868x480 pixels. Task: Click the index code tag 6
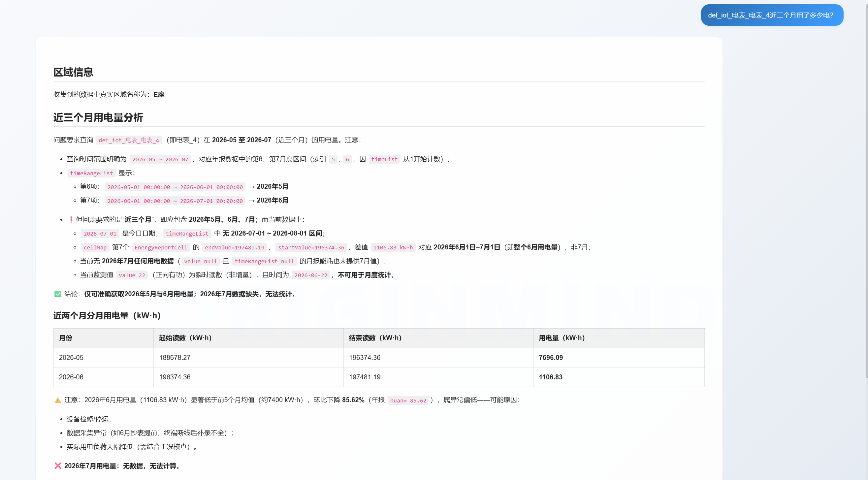coord(347,159)
